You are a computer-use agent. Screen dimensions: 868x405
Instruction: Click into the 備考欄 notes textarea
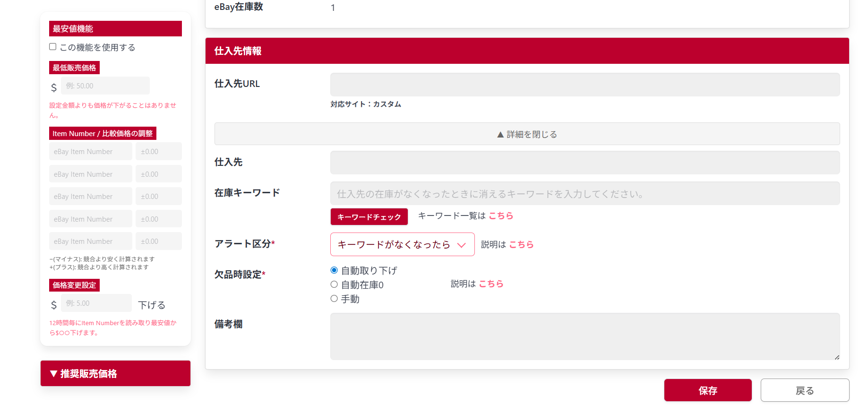[584, 336]
